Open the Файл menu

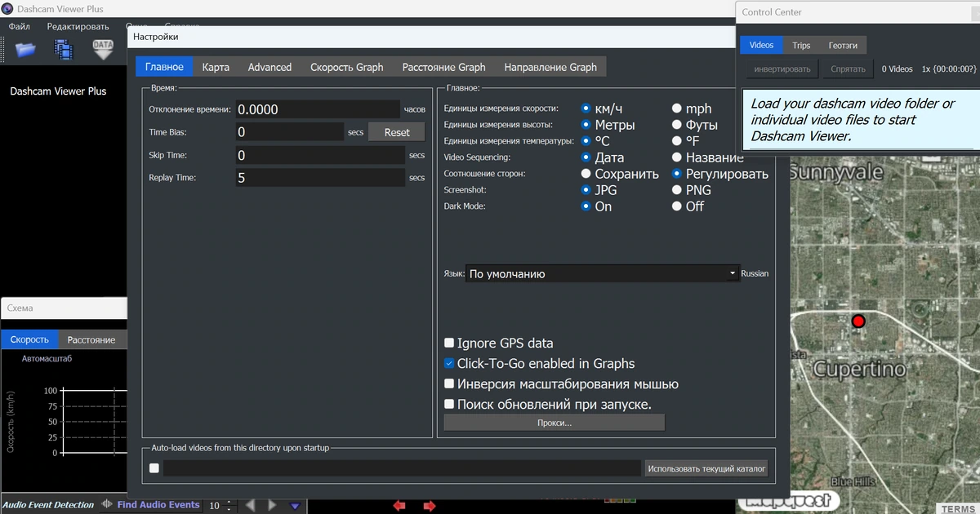click(20, 26)
